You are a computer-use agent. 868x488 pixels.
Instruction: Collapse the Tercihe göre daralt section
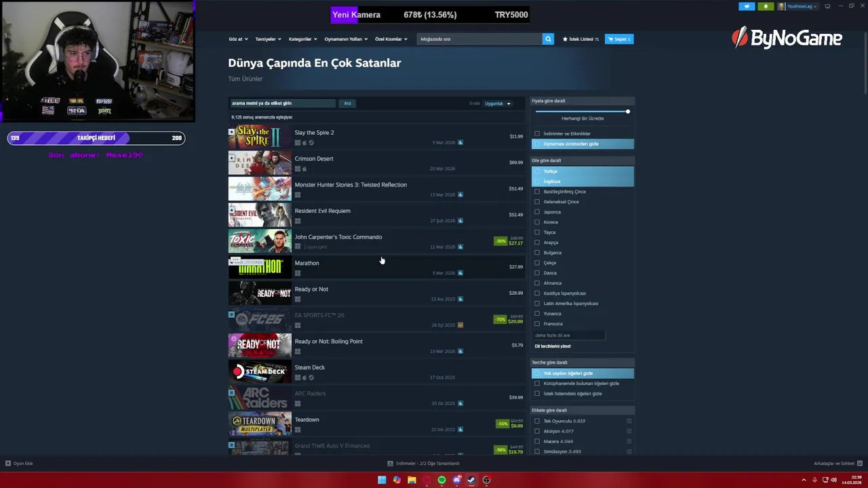583,363
